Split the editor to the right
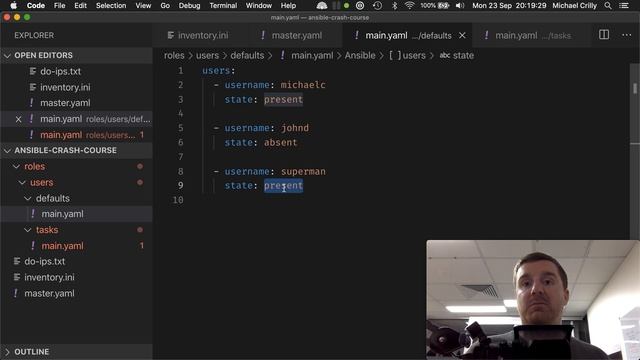 coord(604,35)
